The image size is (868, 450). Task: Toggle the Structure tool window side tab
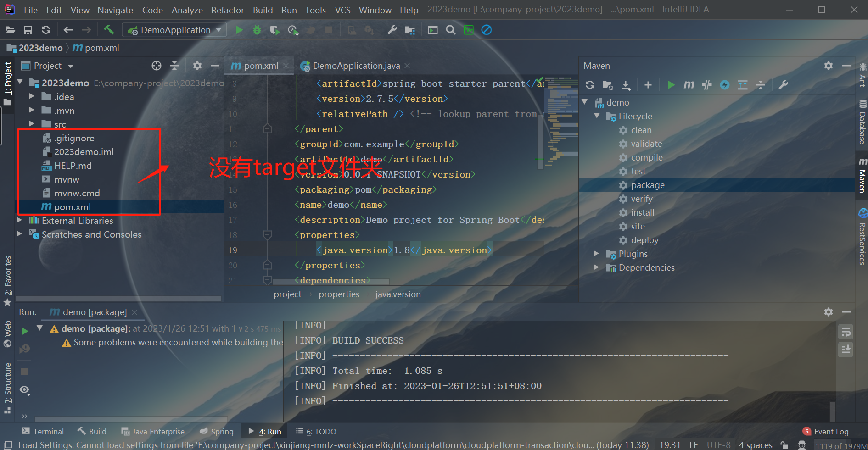[x=8, y=388]
